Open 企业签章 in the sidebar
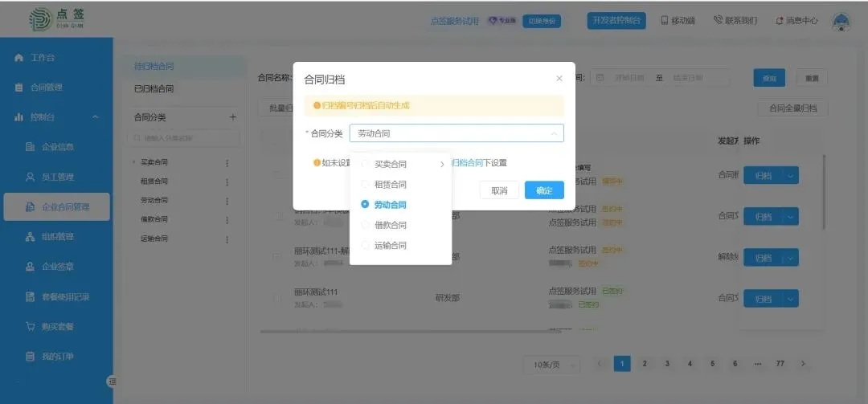This screenshot has height=404, width=868. pyautogui.click(x=58, y=267)
